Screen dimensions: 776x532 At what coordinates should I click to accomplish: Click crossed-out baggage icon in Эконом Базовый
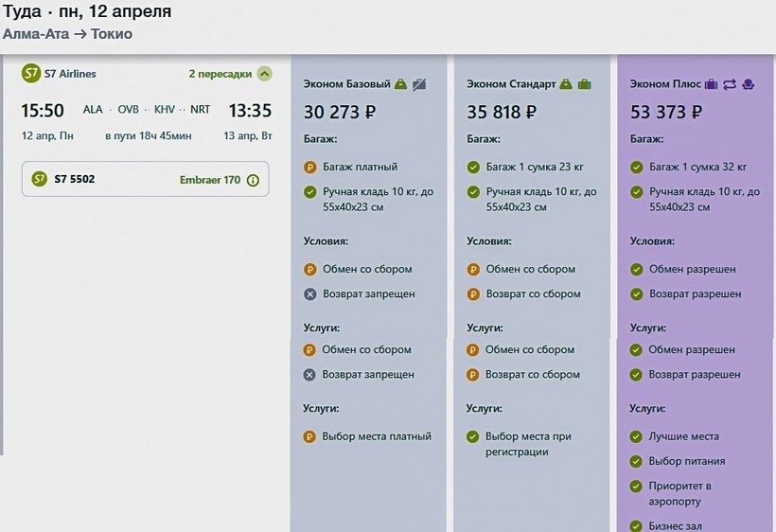(x=419, y=84)
